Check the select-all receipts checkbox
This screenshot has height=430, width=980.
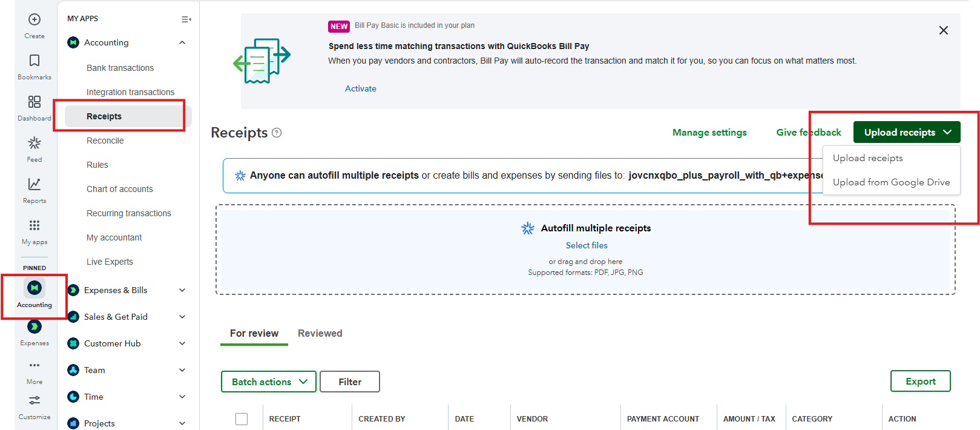242,418
